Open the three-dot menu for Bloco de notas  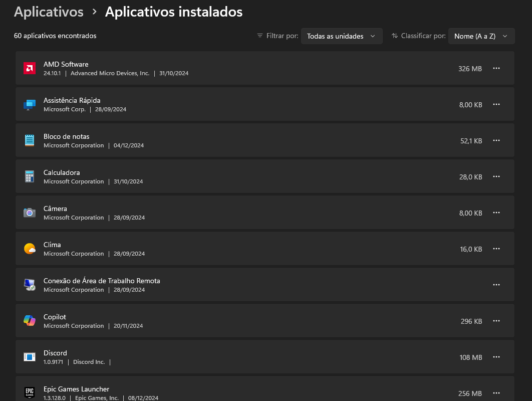pos(496,140)
